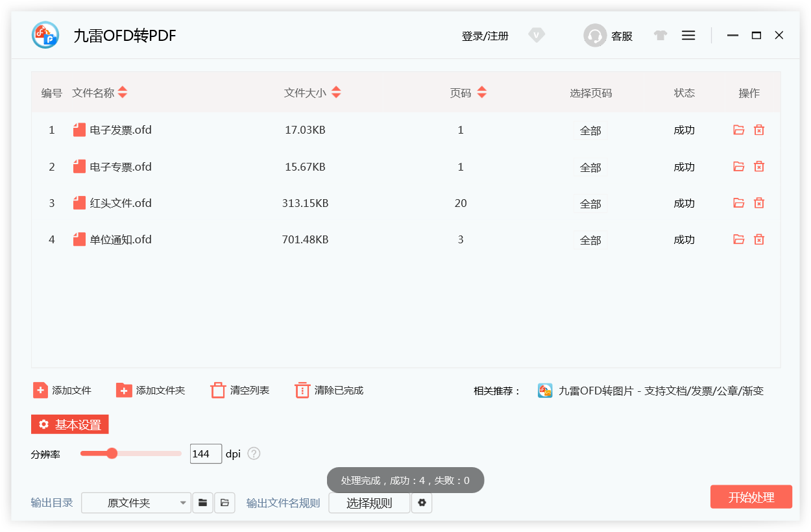Click the 输出文件名规则 label
The height and width of the screenshot is (532, 811).
pyautogui.click(x=284, y=503)
